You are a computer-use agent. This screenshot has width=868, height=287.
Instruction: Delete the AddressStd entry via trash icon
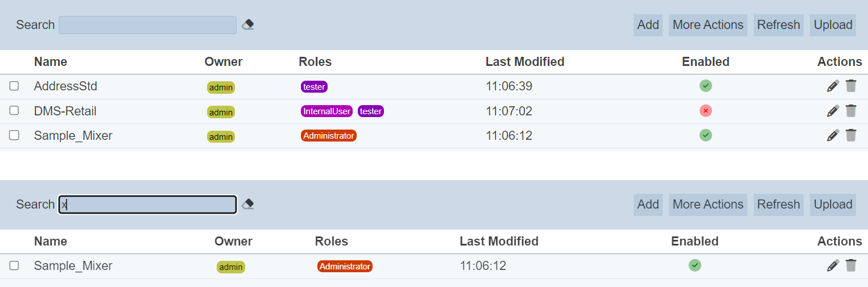(x=851, y=86)
